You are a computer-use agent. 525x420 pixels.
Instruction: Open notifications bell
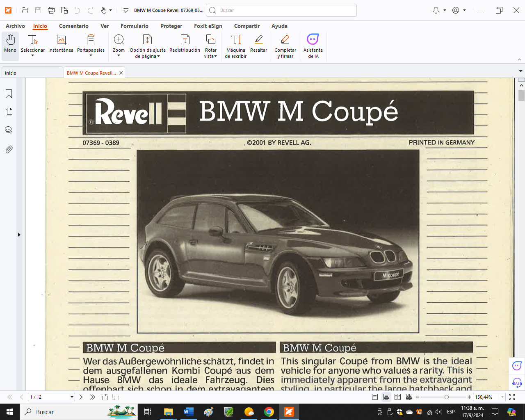pos(436,10)
